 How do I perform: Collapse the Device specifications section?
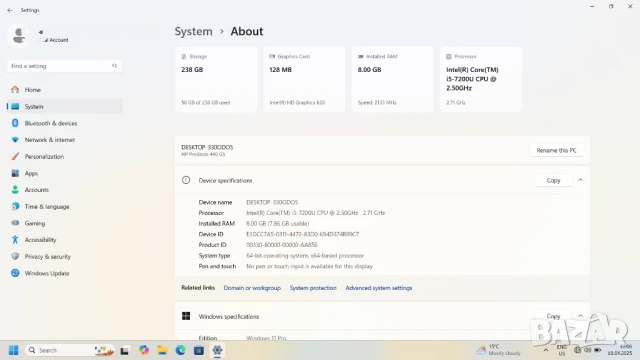[x=580, y=180]
